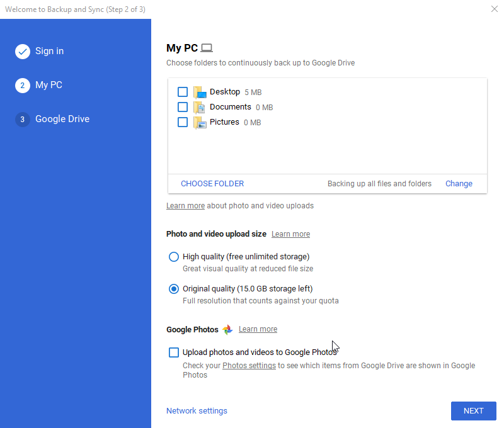Viewport: 504px width, 428px height.
Task: Click the Documents folder icon
Action: tap(200, 107)
